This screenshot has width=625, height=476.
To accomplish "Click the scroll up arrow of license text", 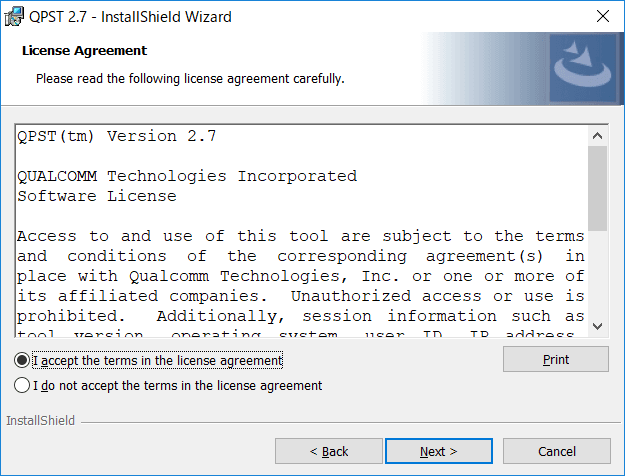I will point(597,136).
